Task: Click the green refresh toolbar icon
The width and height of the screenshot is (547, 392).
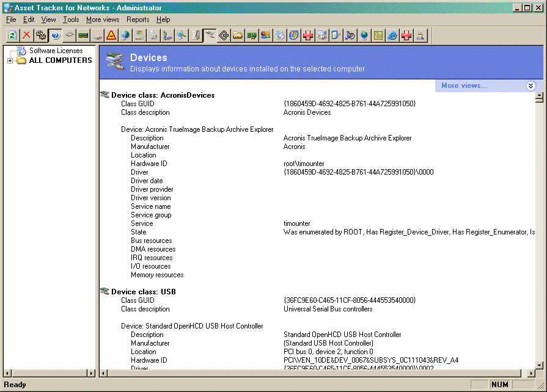Action: (x=12, y=35)
